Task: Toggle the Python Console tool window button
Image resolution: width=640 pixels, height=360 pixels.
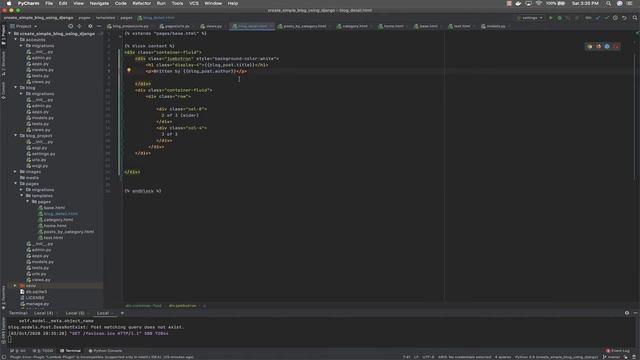Action: point(105,351)
